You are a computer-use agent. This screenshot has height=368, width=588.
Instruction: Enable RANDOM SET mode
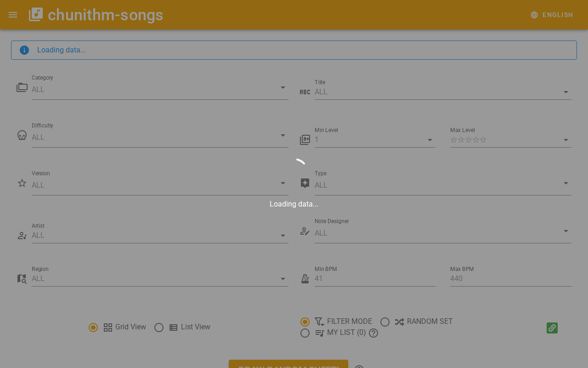385,322
